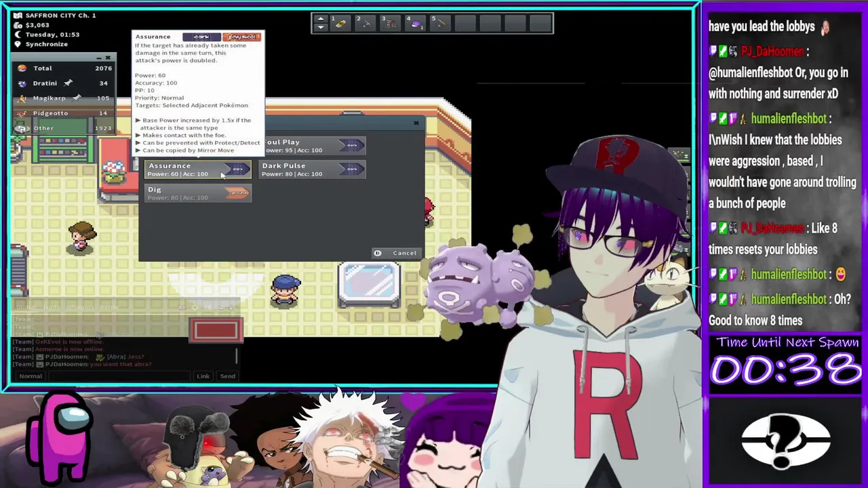Click the location pin beside Synchronize
This screenshot has width=868, height=488.
tap(18, 44)
